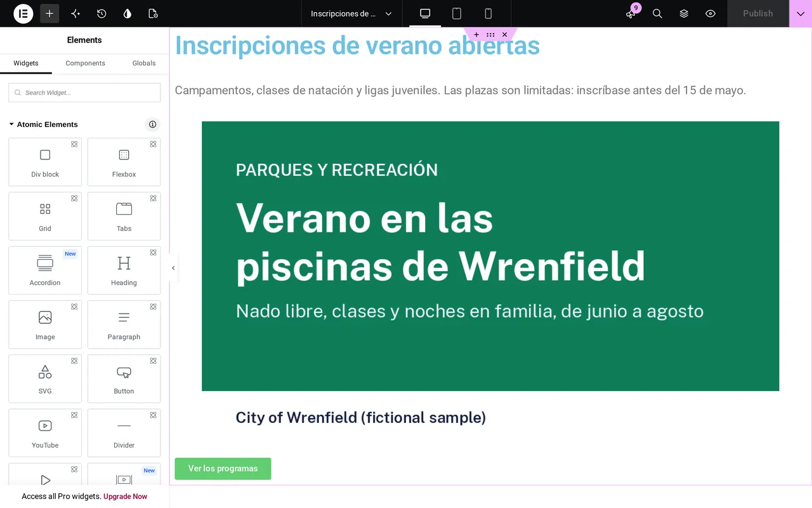Select the Heading widget
812x508 pixels.
pos(124,271)
